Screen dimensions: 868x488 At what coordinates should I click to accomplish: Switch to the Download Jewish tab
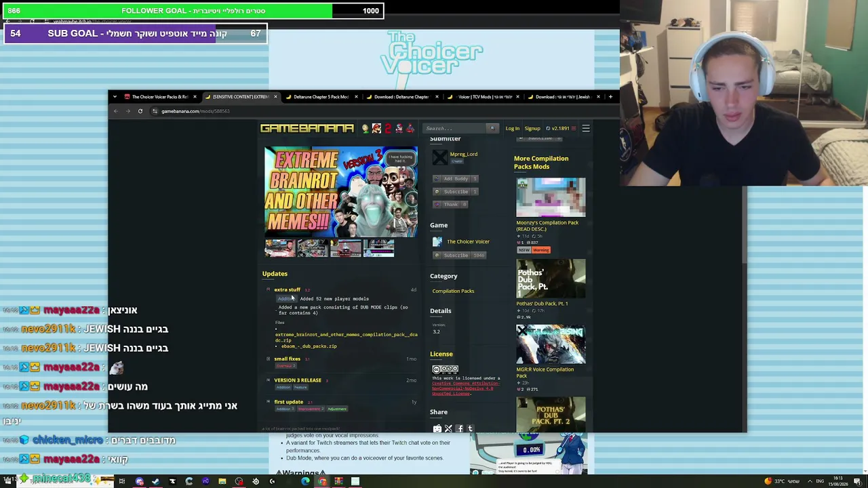click(564, 97)
